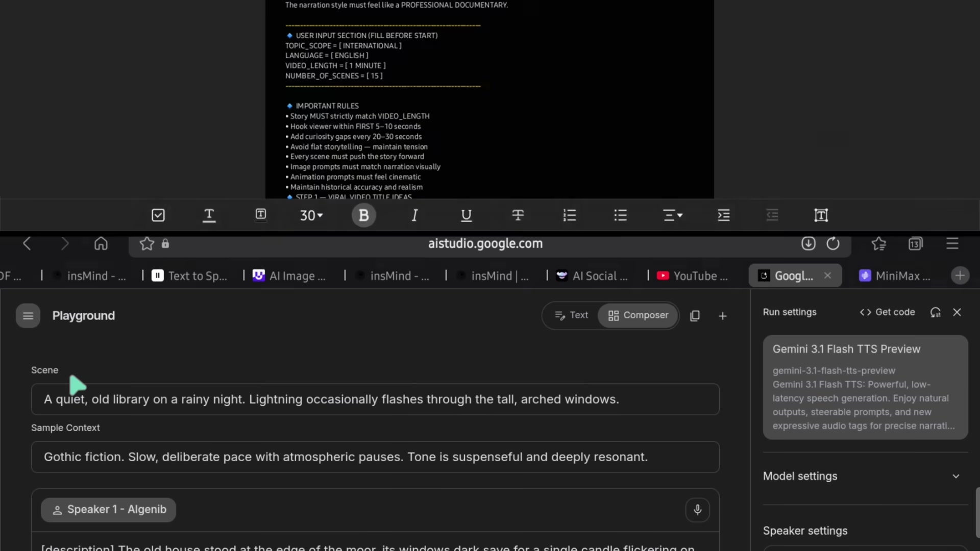Reset run settings
Viewport: 980px width, 551px height.
coord(935,312)
